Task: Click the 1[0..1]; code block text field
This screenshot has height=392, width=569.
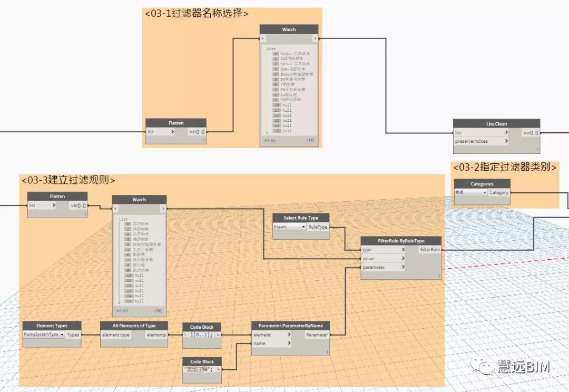Action: (201, 335)
